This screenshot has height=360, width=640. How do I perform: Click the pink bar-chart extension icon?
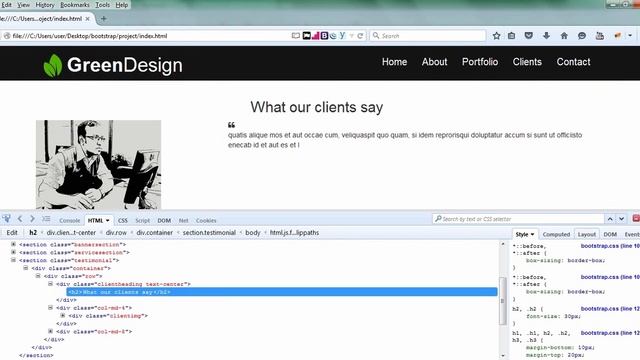(316, 36)
